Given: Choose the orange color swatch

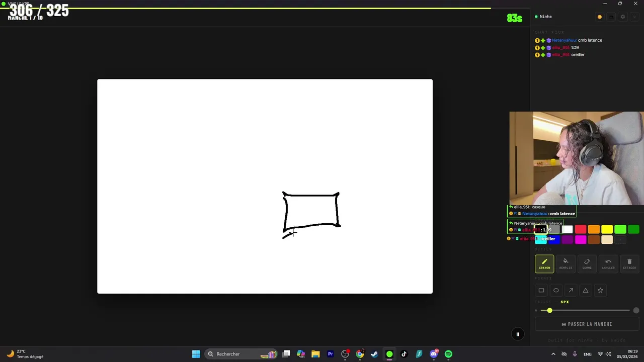Looking at the screenshot, I should 594,230.
